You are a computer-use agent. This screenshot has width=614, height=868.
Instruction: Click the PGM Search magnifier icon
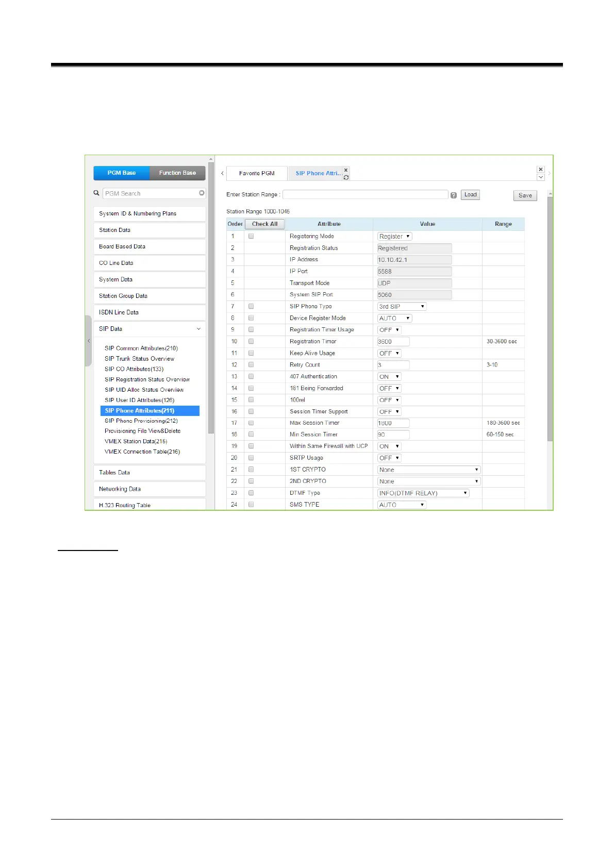tap(96, 193)
